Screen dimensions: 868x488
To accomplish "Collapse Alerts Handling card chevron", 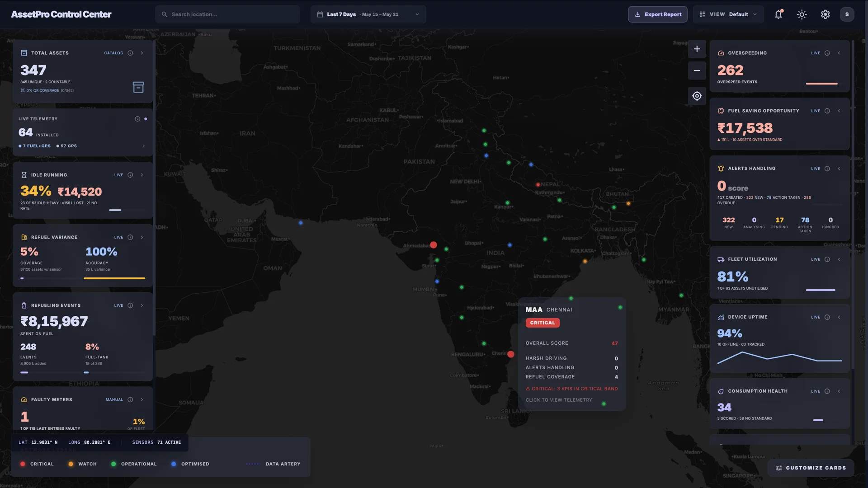I will click(x=839, y=169).
